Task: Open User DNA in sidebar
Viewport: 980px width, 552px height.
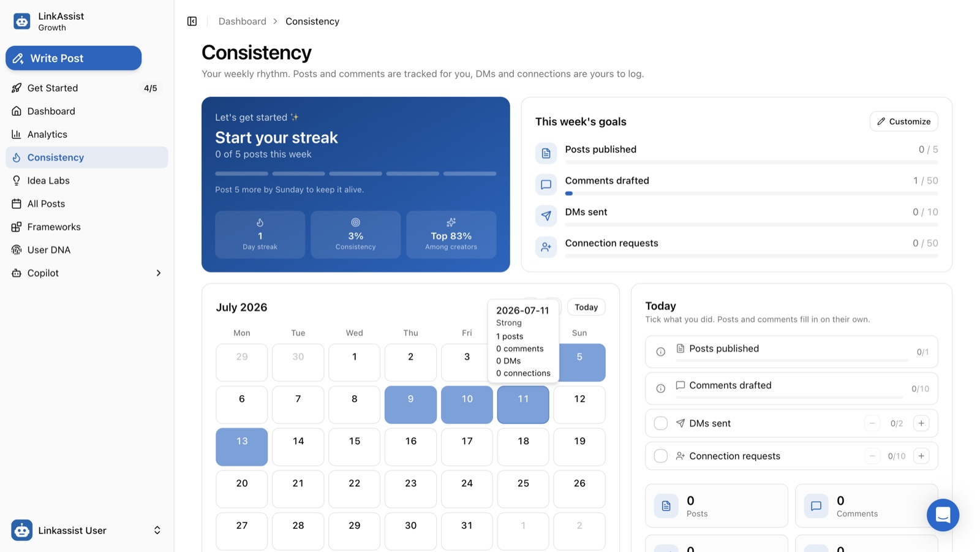Action: pos(87,250)
